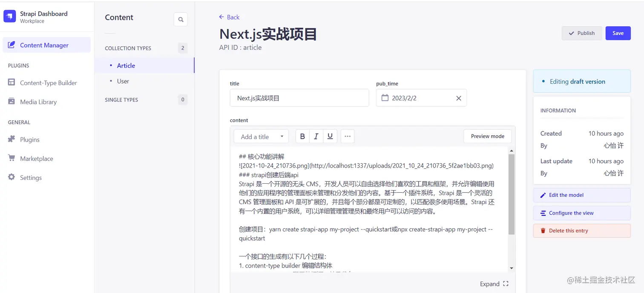This screenshot has width=644, height=293.
Task: Click the SINGLE TYPES heading
Action: (121, 100)
